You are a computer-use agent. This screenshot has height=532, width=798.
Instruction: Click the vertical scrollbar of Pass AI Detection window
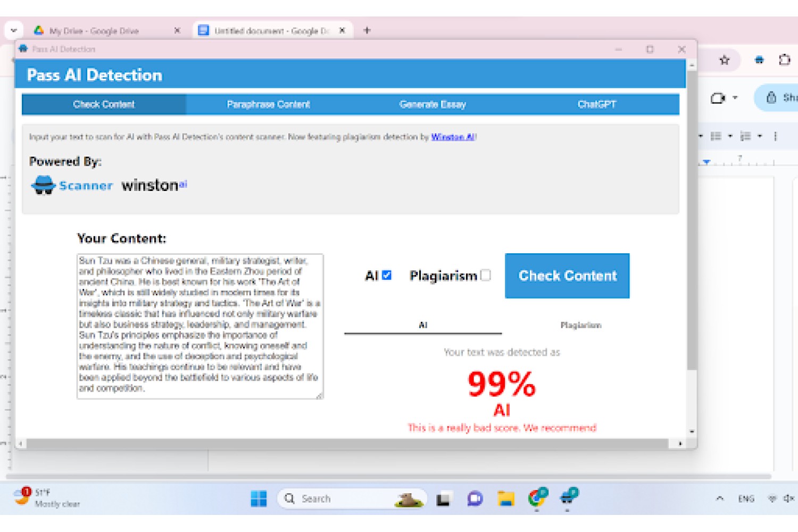pos(692,220)
